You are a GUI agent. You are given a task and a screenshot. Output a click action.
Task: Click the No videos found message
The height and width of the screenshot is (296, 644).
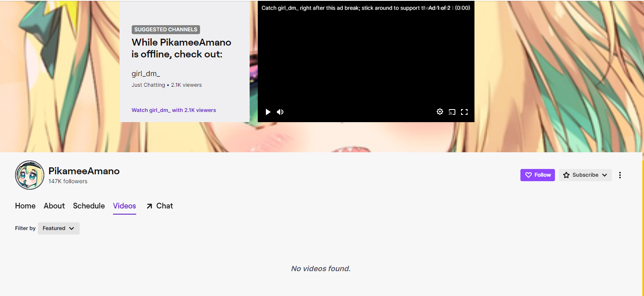coord(321,269)
